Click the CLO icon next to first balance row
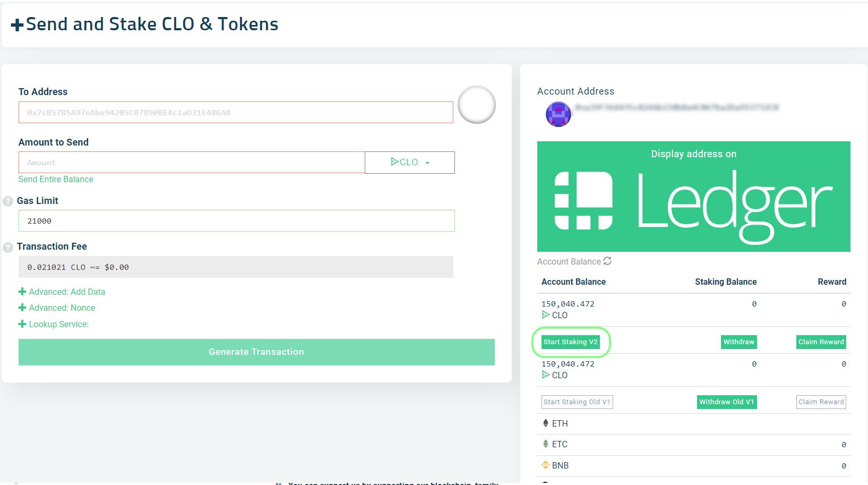 point(546,314)
